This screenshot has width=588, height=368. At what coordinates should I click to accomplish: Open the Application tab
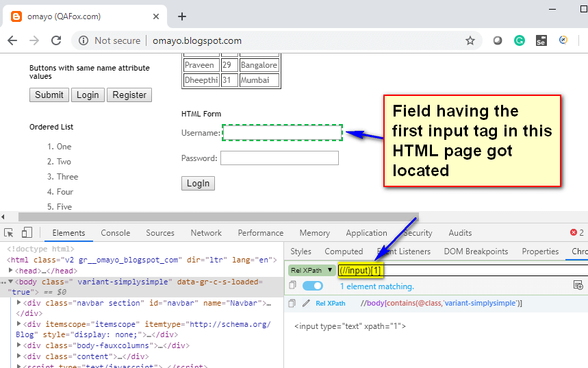tap(366, 233)
